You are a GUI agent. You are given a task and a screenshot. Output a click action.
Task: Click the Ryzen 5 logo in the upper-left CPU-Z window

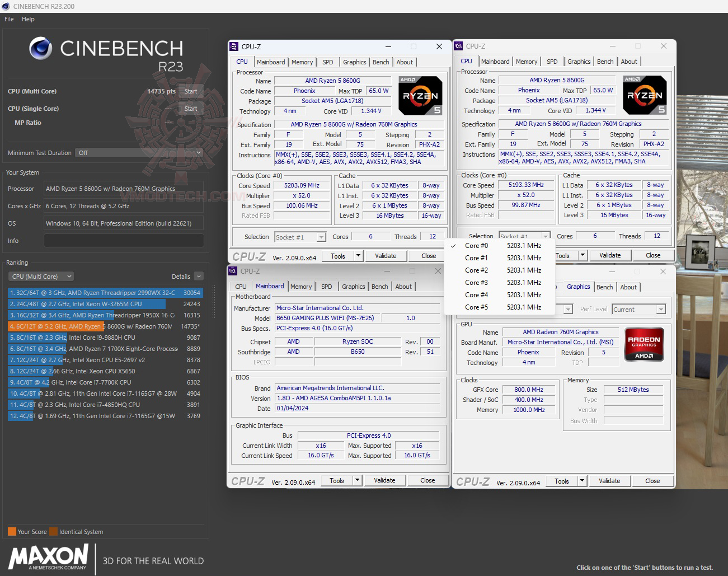421,96
